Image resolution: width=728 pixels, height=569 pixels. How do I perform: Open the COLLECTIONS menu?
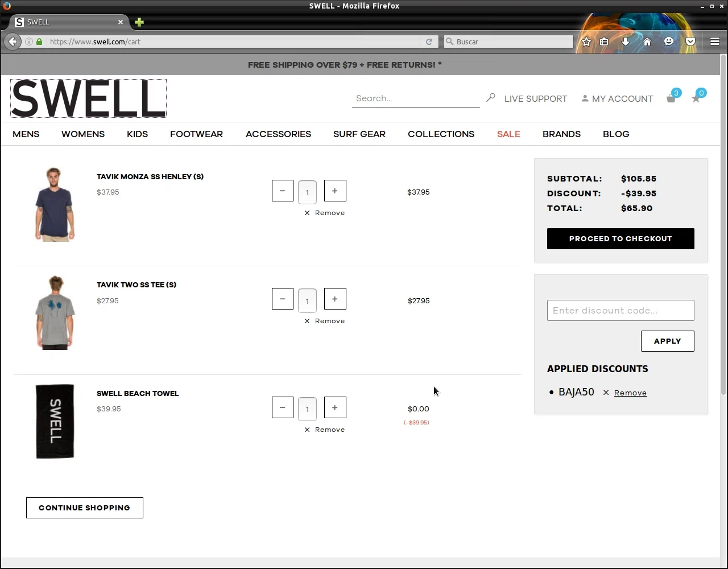pos(441,134)
